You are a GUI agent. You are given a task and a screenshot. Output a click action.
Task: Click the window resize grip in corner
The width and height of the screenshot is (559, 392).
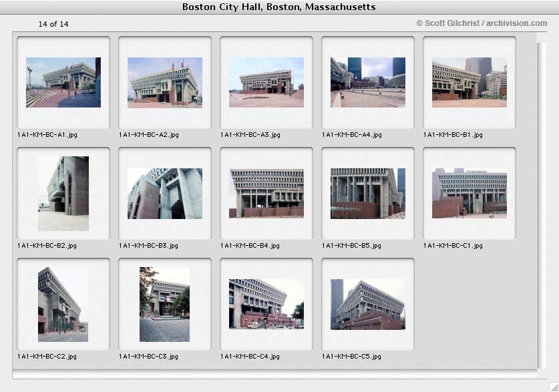pyautogui.click(x=554, y=387)
